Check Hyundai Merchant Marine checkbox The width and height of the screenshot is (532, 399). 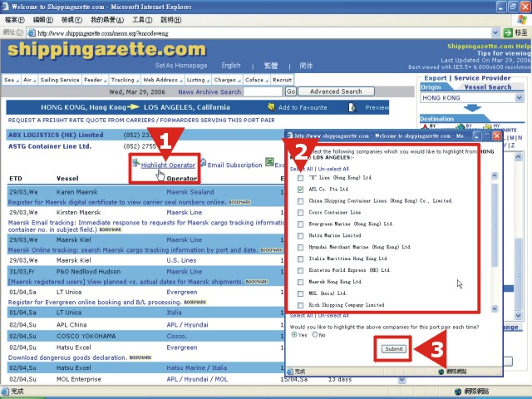(x=300, y=247)
